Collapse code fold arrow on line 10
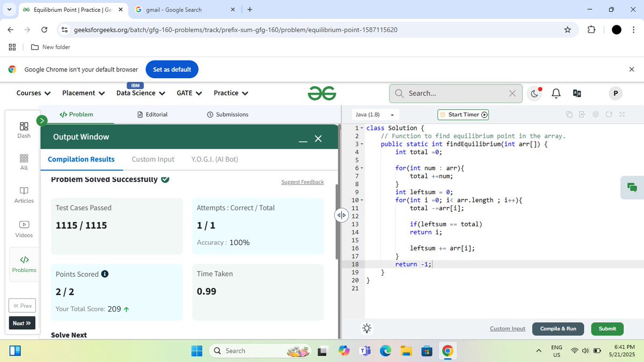 (x=362, y=200)
